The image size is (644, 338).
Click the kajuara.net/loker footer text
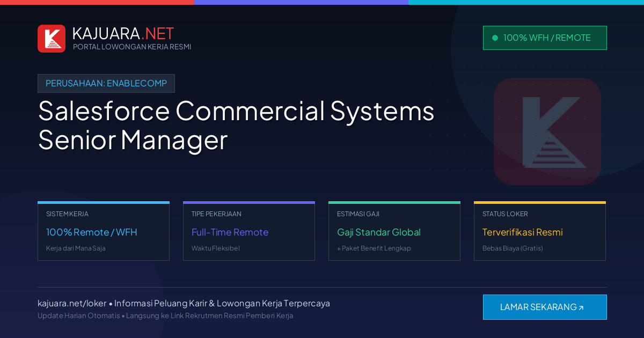point(72,303)
